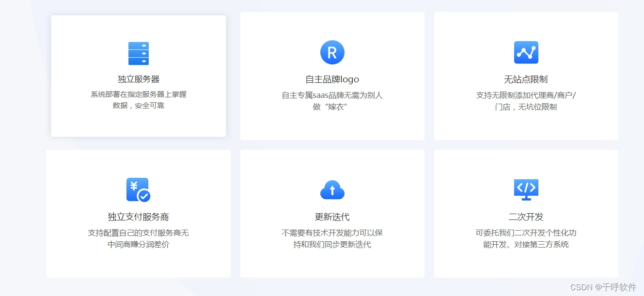Click the description 支持无限制添加代理商/商户/门店，无坑位限制
The width and height of the screenshot is (644, 296).
coord(526,101)
